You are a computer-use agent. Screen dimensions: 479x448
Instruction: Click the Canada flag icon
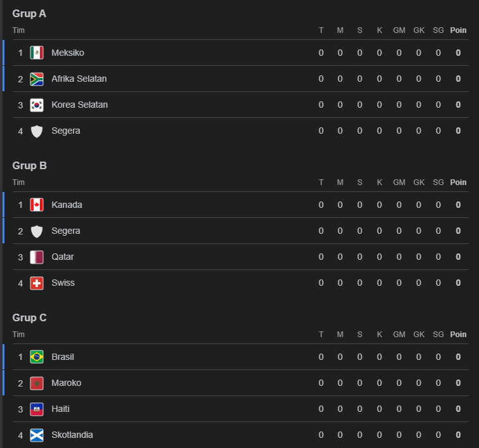(x=37, y=205)
